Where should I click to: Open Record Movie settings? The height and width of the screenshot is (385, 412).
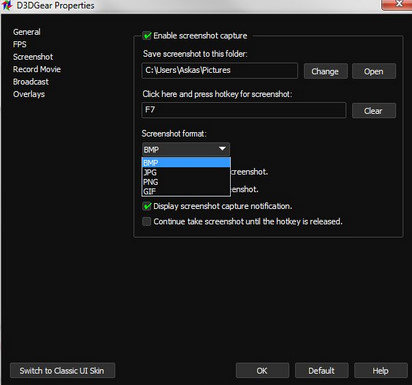37,69
